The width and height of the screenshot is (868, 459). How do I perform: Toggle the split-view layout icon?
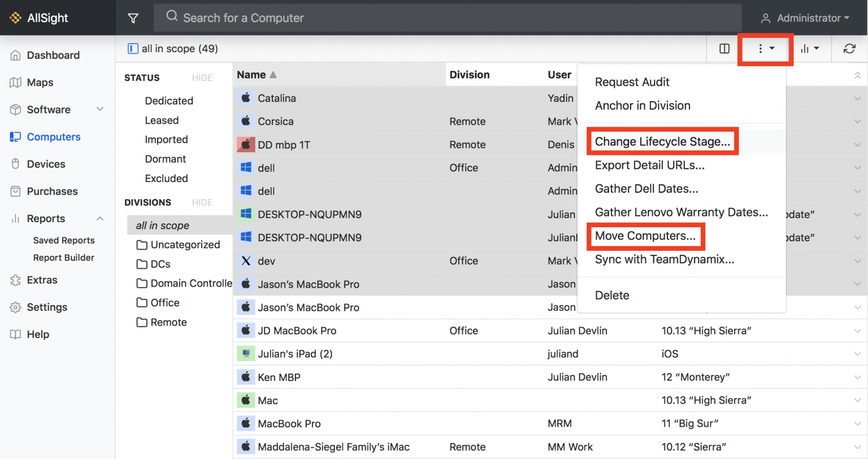[x=723, y=49]
